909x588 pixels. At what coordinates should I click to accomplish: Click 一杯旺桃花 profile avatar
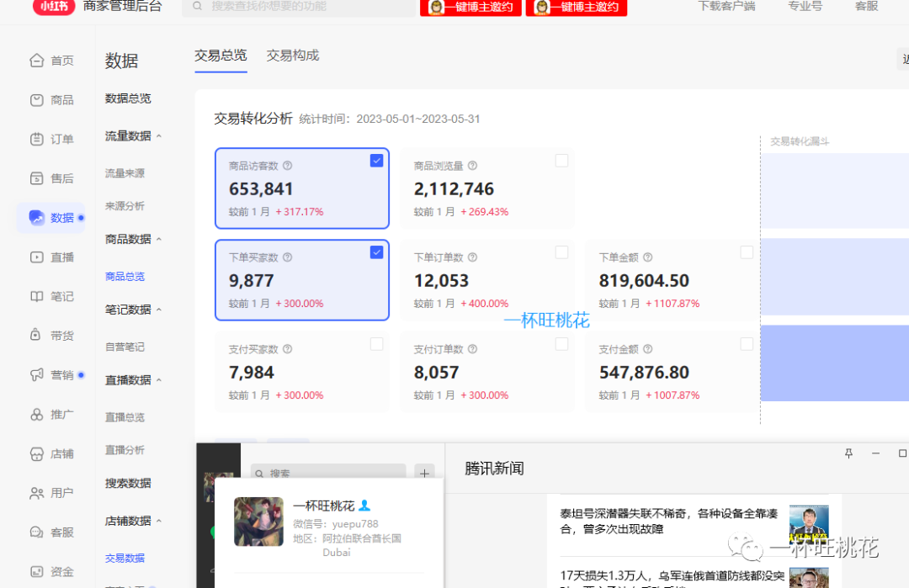click(258, 522)
